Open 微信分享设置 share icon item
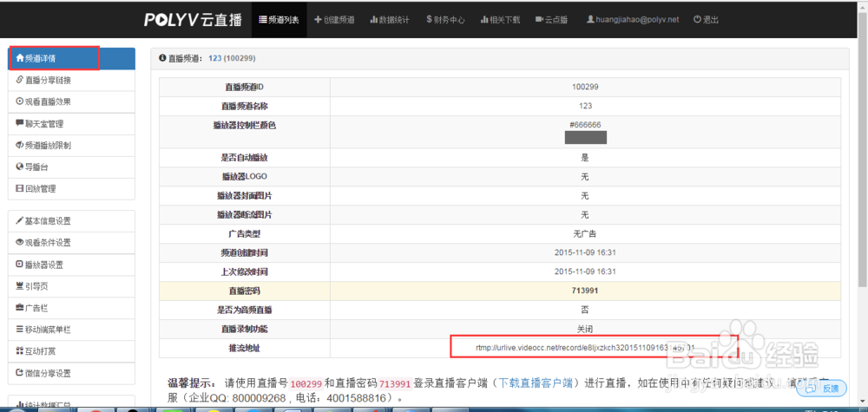Image resolution: width=868 pixels, height=412 pixels. coord(71,373)
